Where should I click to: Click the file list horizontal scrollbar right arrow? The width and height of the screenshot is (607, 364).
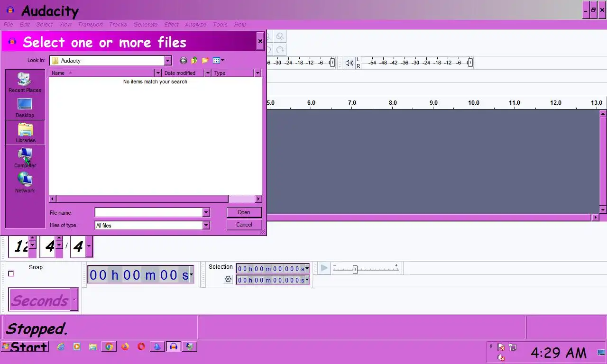tap(258, 199)
